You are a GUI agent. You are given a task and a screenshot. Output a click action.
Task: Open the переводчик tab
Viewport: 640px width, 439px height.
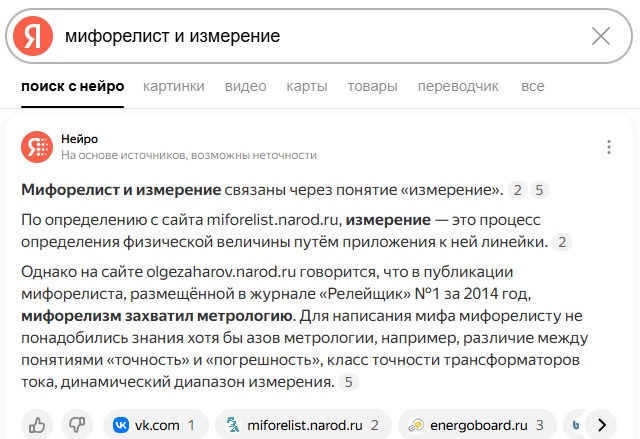[x=458, y=86]
